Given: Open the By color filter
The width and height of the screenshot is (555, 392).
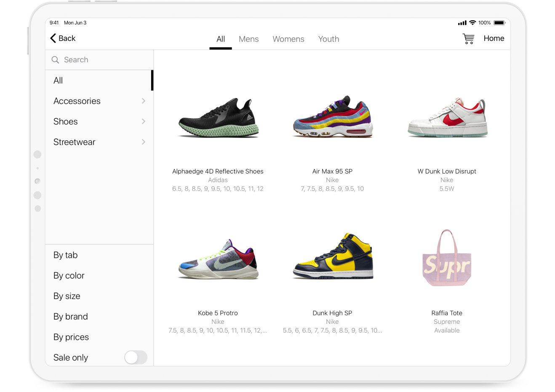Looking at the screenshot, I should tap(68, 275).
